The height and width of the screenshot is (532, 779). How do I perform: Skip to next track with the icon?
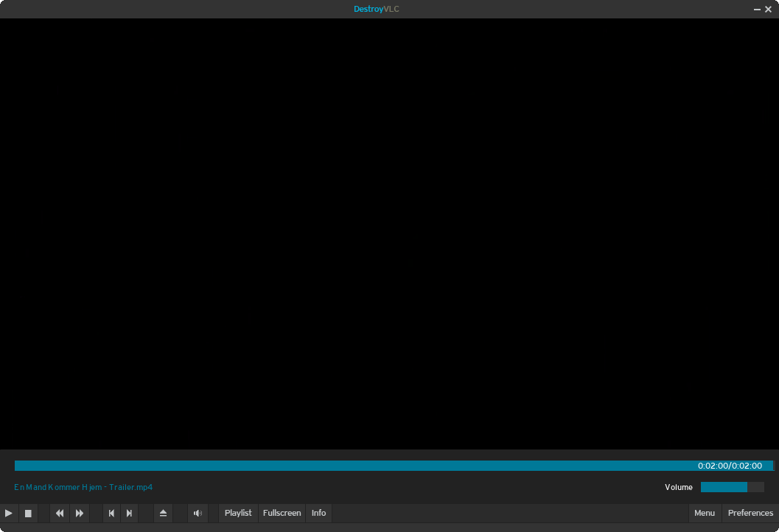pyautogui.click(x=129, y=513)
